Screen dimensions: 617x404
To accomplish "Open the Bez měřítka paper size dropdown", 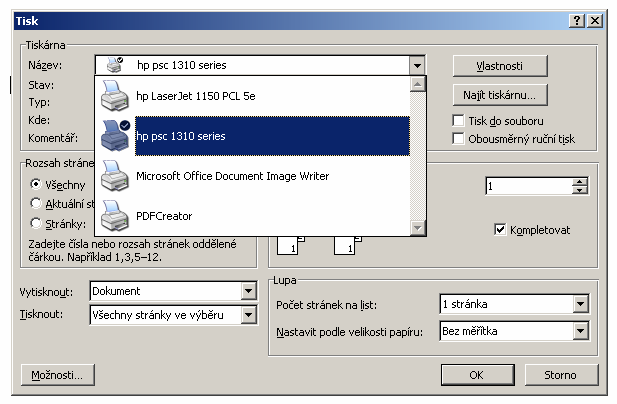I will (x=580, y=331).
